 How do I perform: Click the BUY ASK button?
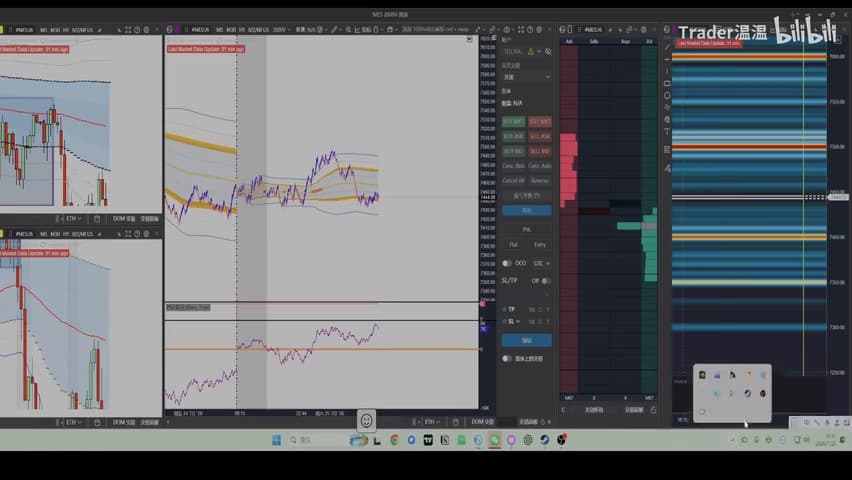click(513, 136)
